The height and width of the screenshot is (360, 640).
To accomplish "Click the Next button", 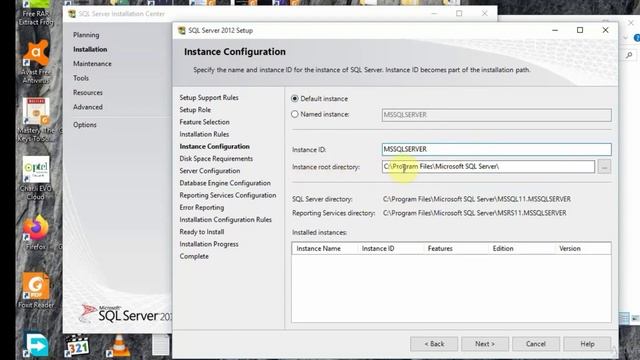I will (485, 344).
